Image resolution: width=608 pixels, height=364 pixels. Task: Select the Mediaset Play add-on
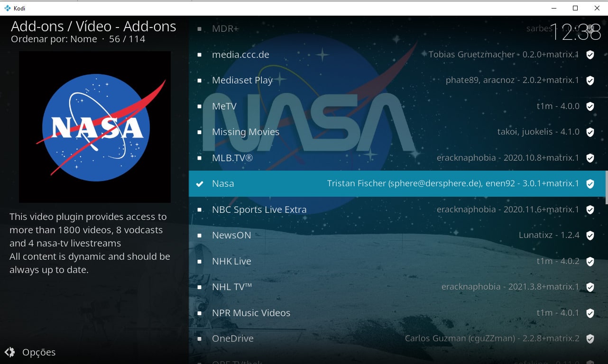pos(397,80)
